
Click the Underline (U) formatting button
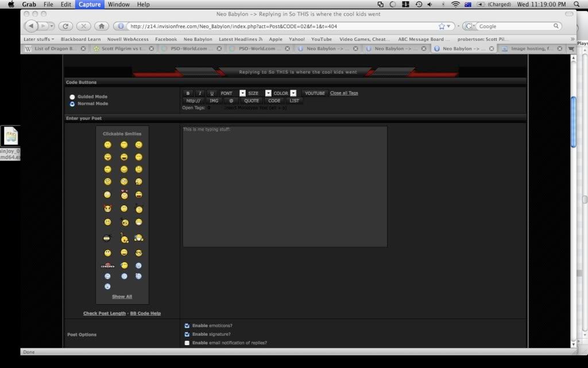(211, 93)
